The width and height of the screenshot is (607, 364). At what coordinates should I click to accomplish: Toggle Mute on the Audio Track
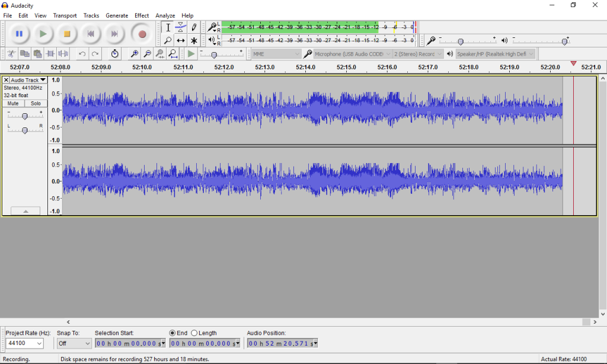pos(13,103)
